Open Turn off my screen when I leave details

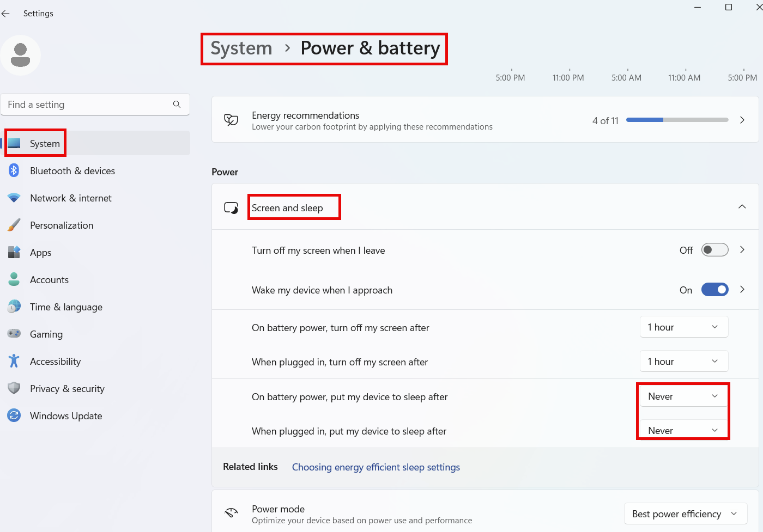(x=742, y=250)
